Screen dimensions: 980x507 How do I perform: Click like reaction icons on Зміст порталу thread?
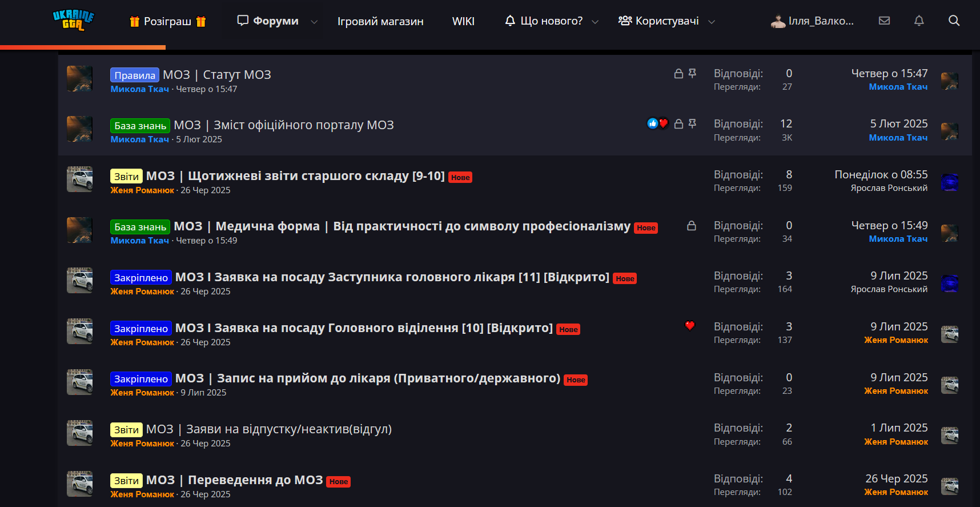point(657,123)
